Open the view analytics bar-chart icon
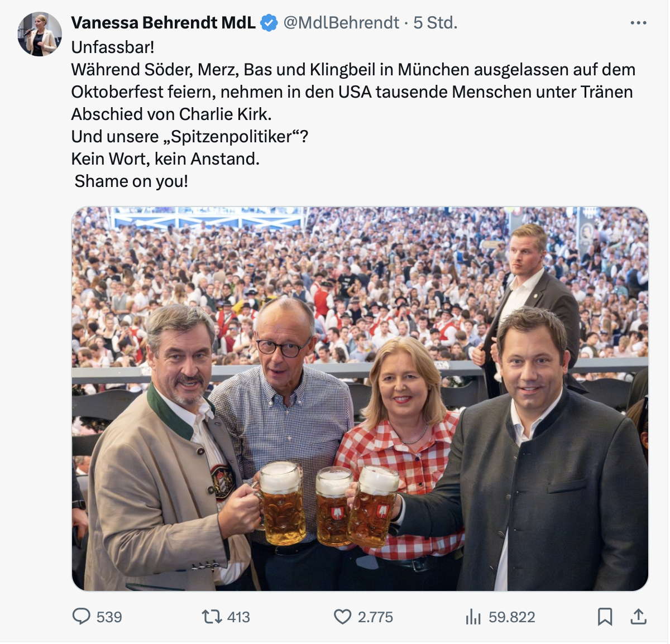 pyautogui.click(x=473, y=617)
